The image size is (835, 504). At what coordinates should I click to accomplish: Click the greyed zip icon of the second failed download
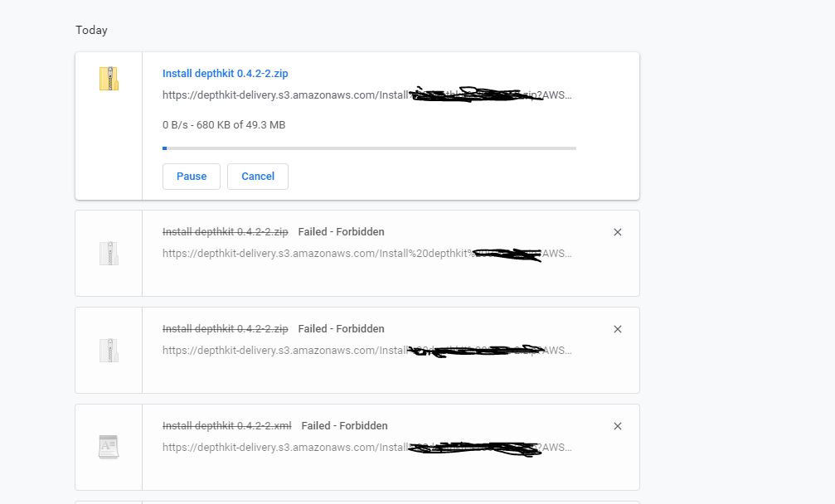pos(109,350)
